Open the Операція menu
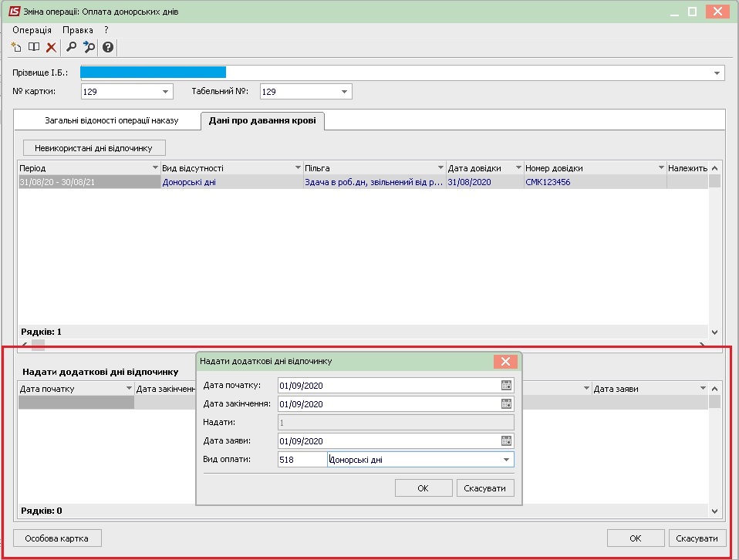This screenshot has width=739, height=560. click(32, 30)
